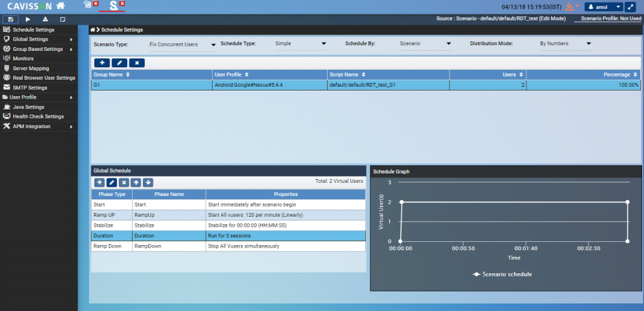
Task: Toggle fullscreen with expand arrows icon
Action: click(x=630, y=7)
